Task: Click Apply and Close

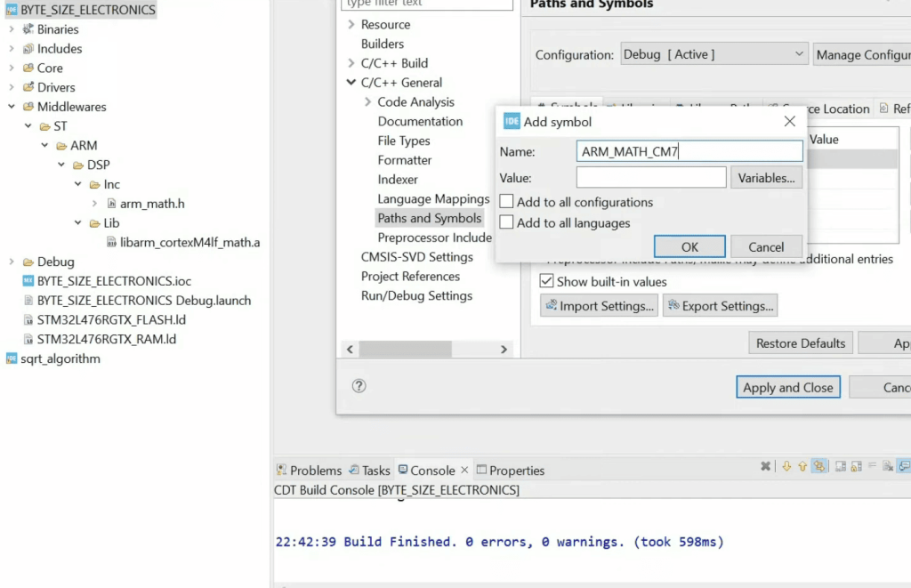Action: [787, 386]
